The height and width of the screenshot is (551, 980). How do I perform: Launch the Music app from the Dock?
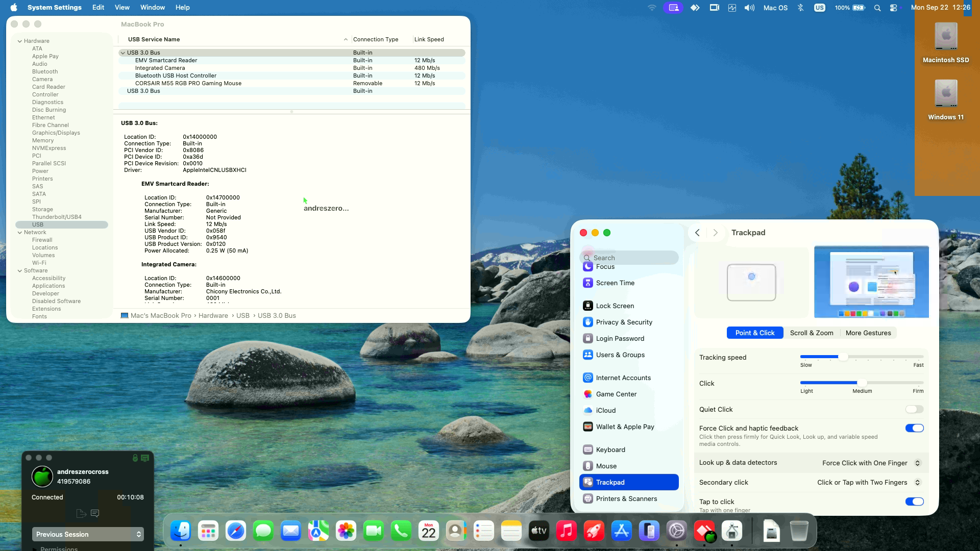(567, 531)
